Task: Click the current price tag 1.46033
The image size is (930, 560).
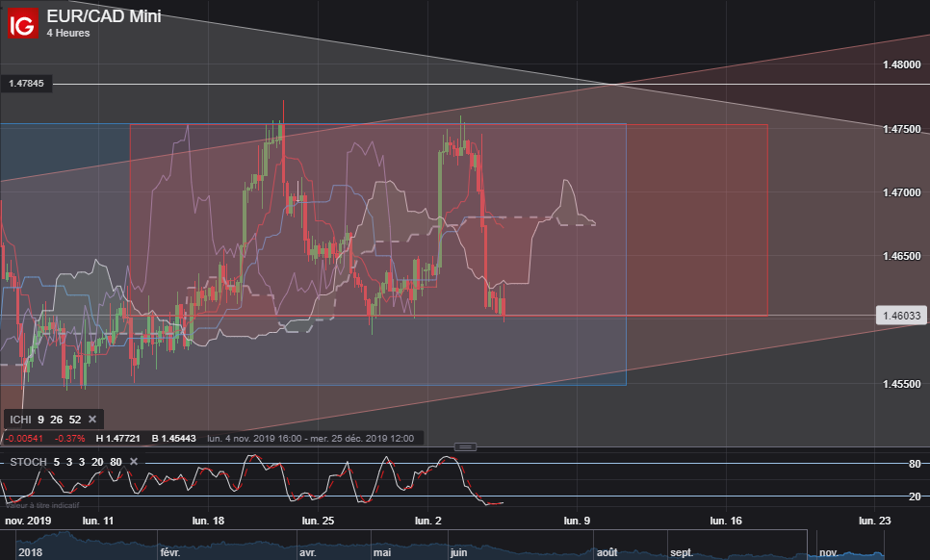Action: tap(901, 316)
